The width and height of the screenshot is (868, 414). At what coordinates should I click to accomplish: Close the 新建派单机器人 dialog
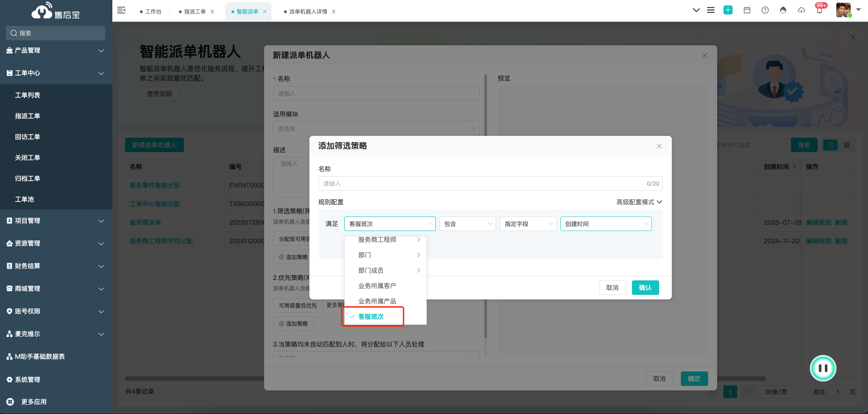coord(704,56)
